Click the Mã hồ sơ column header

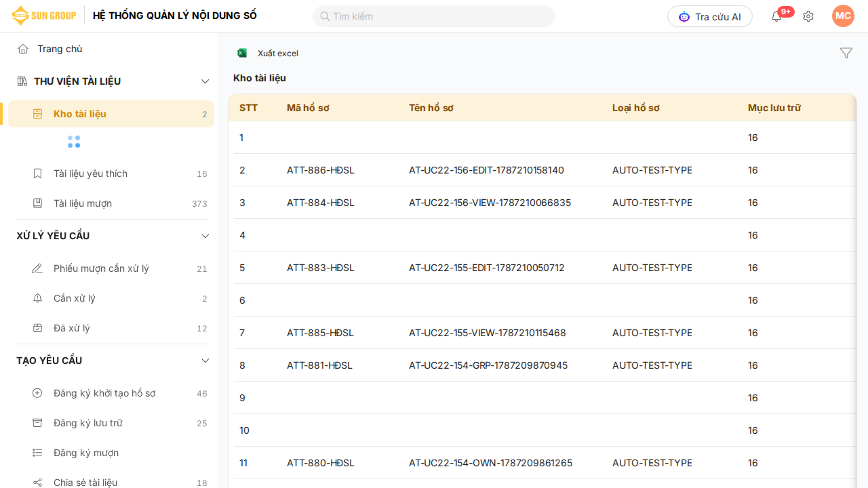(308, 108)
